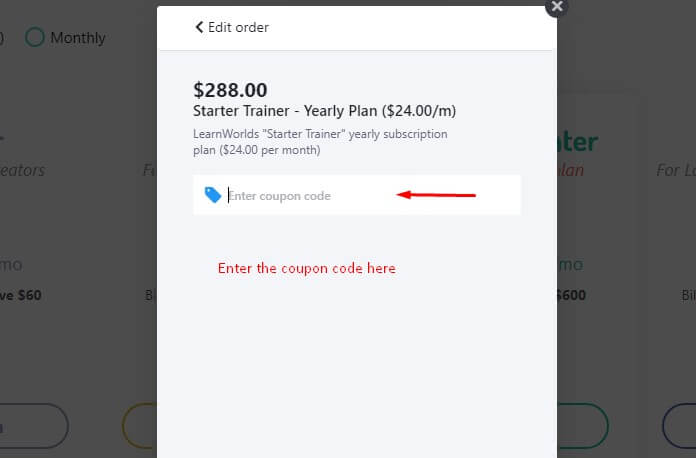Click the red arrow pointing at coupon field

[x=436, y=195]
